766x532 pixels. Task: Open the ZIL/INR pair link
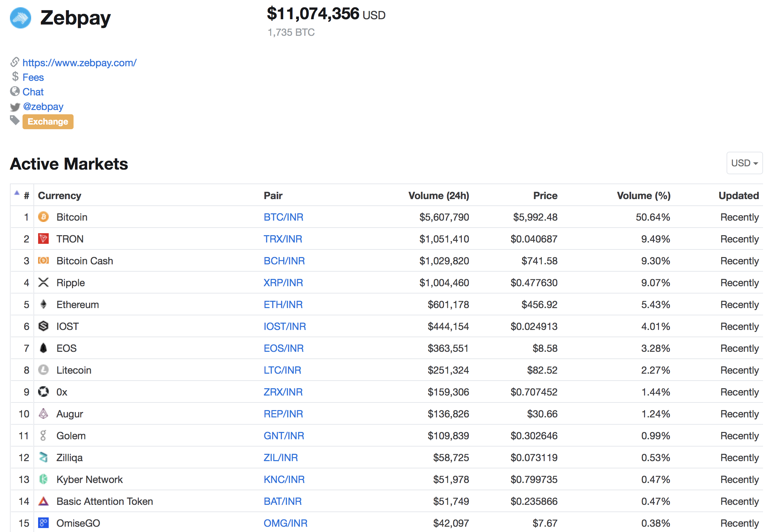[x=281, y=458]
